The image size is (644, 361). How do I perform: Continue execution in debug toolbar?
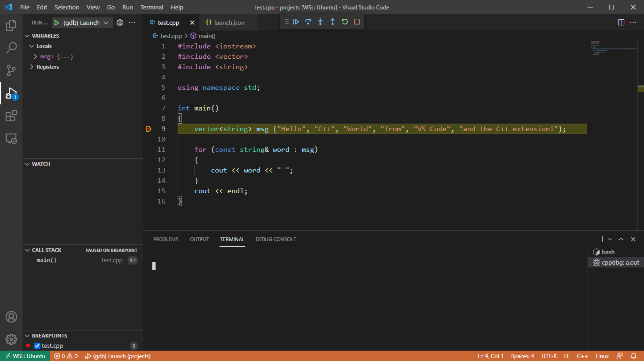(296, 22)
